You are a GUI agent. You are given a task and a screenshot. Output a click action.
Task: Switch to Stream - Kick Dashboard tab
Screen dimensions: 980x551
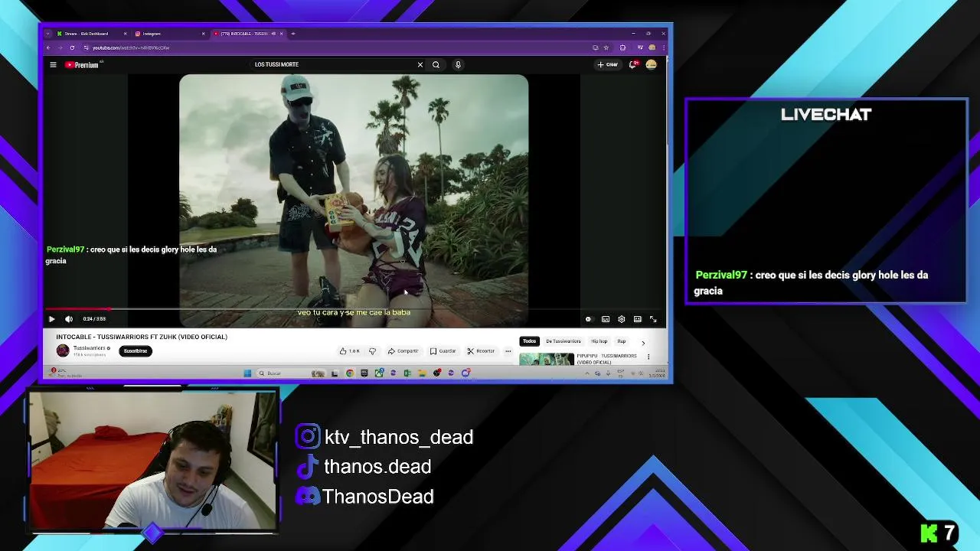[x=90, y=34]
